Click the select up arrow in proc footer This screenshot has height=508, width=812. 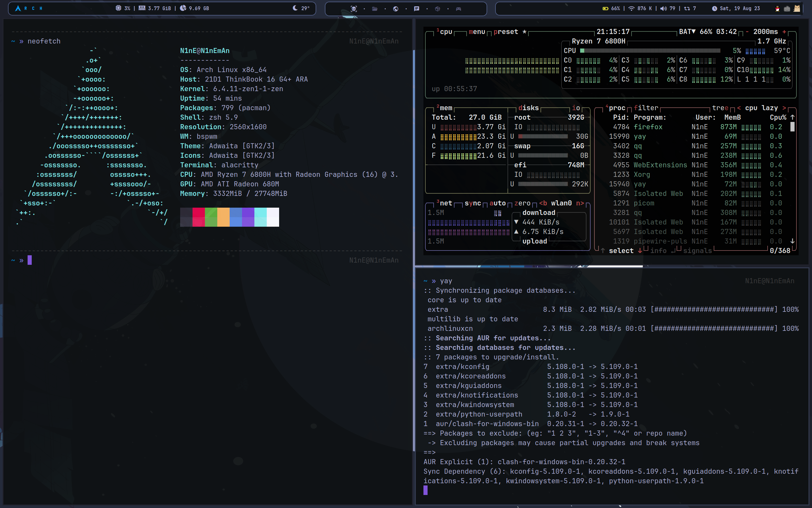coord(603,251)
